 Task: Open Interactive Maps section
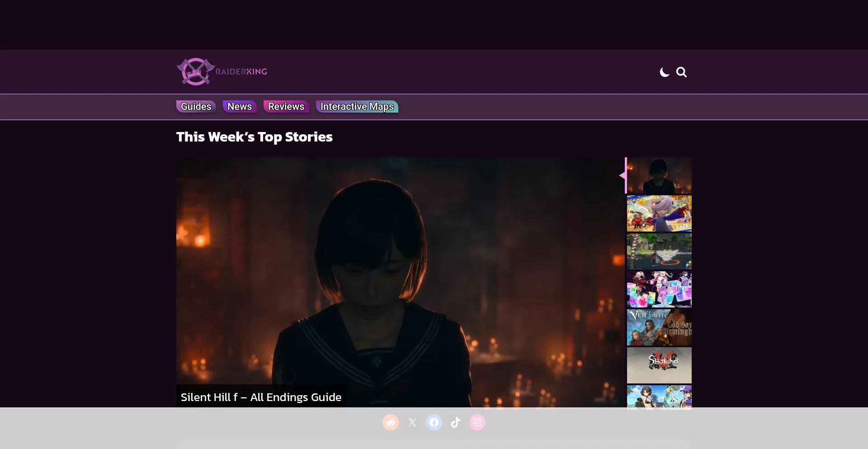pyautogui.click(x=357, y=106)
